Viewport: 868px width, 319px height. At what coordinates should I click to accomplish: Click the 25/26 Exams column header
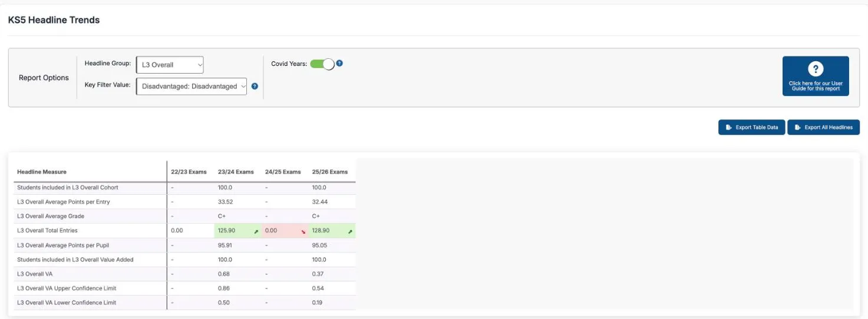point(330,172)
